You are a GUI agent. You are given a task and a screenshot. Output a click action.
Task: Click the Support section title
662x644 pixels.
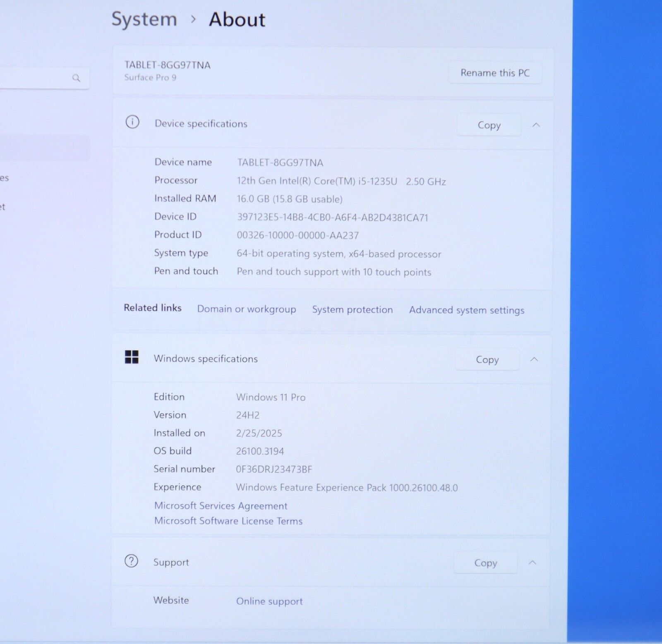point(171,563)
